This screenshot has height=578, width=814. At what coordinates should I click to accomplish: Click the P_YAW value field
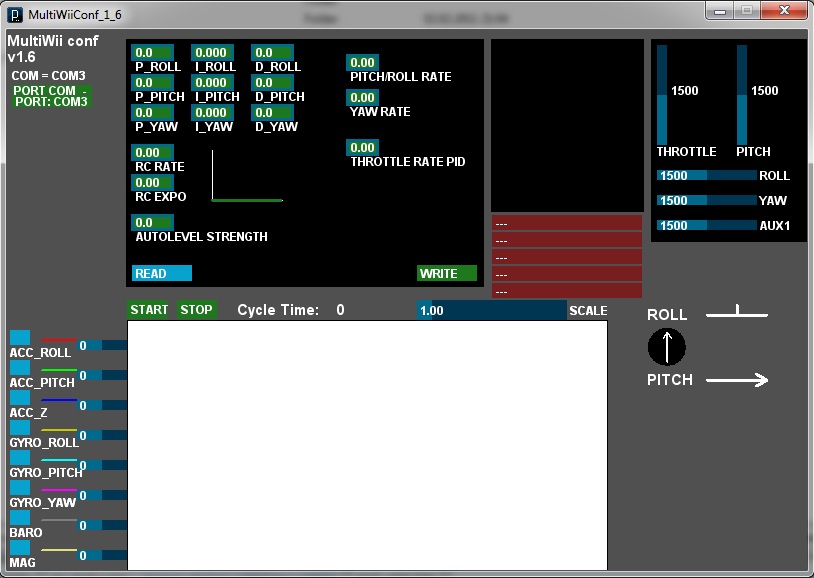click(152, 113)
